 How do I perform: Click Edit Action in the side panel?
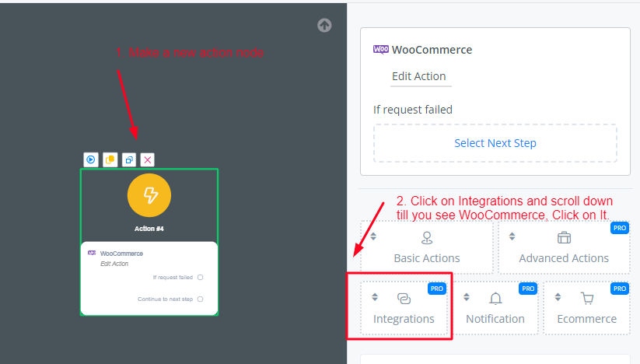point(419,76)
